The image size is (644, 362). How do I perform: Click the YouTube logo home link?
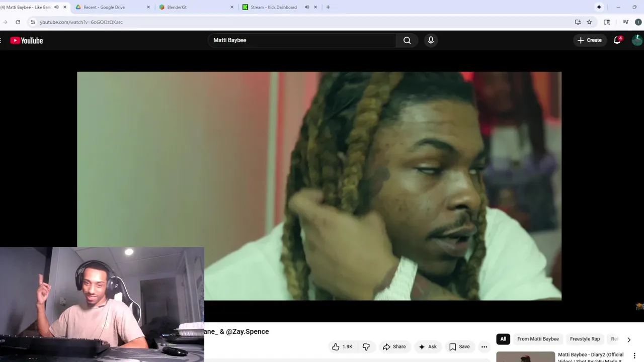pyautogui.click(x=27, y=40)
